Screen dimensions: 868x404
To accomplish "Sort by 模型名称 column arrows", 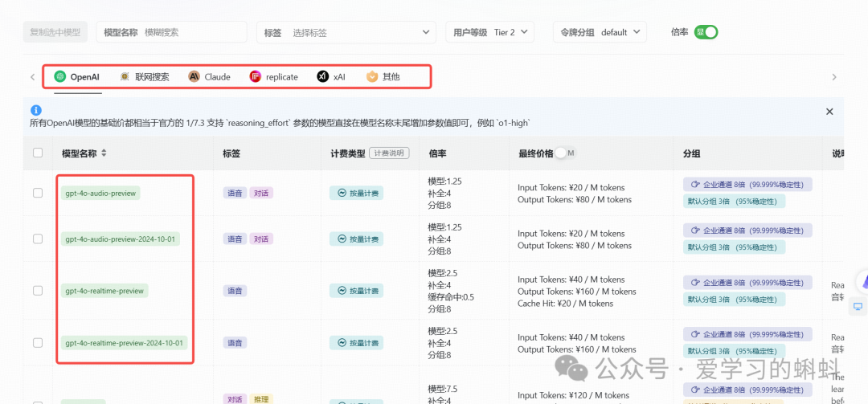I will pyautogui.click(x=104, y=153).
